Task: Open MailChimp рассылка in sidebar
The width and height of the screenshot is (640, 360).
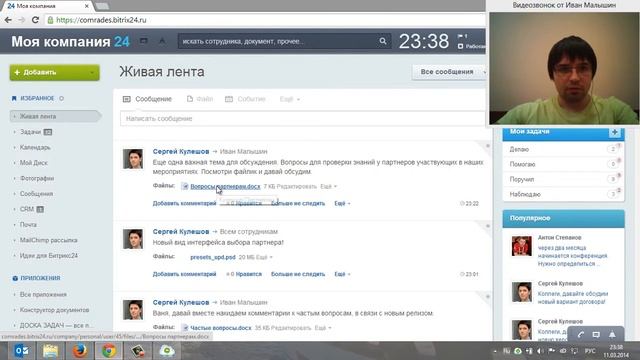Action: click(49, 240)
